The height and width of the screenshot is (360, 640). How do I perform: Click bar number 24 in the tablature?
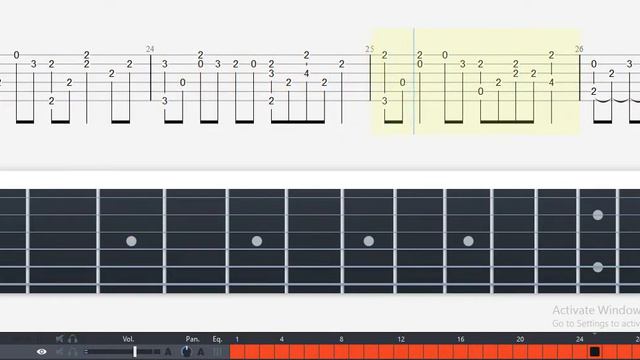pos(150,49)
